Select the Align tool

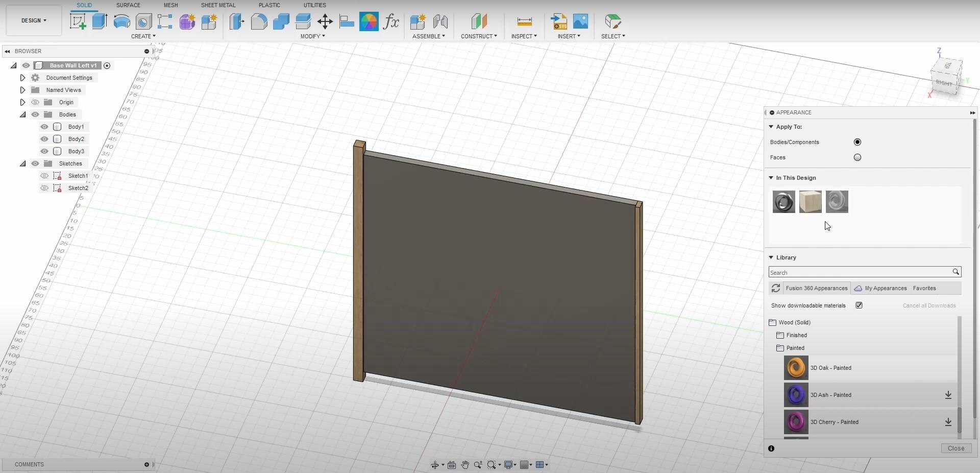(347, 21)
